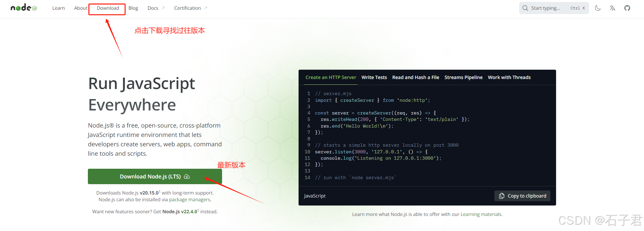Switch to Work with Threads tab
Viewport: 644px width, 231px height.
tap(509, 77)
